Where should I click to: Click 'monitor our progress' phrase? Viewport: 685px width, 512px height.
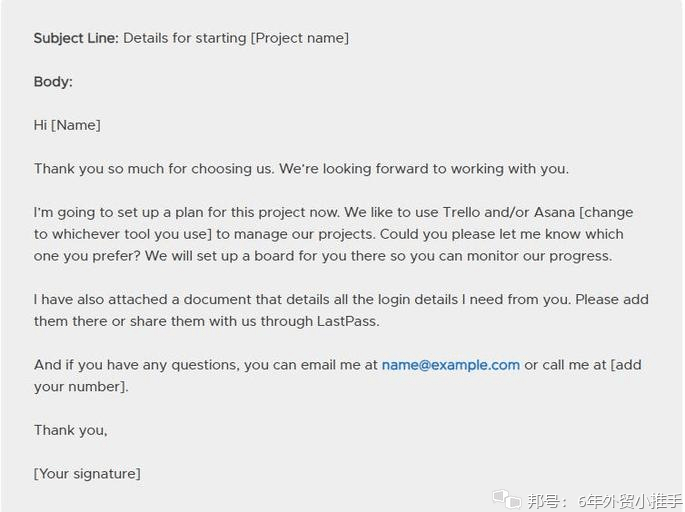(x=538, y=256)
